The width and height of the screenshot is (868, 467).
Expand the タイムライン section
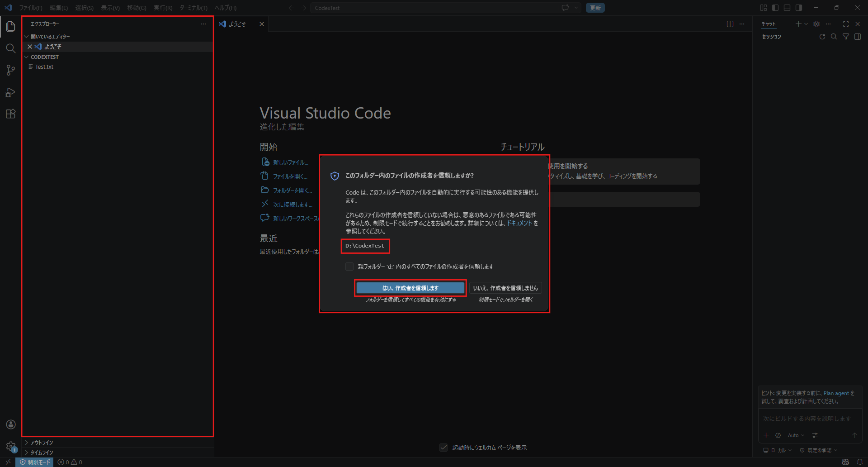pos(42,453)
